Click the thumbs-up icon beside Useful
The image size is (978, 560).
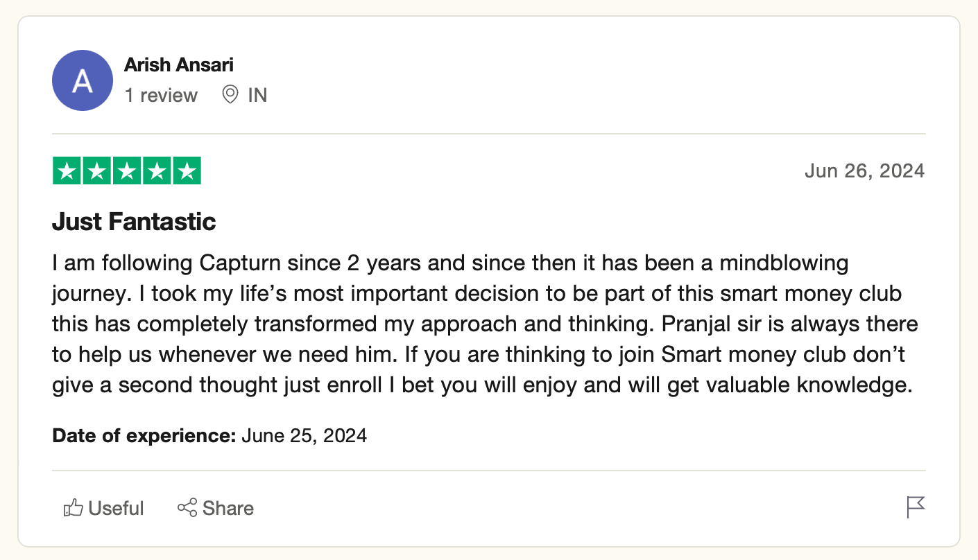point(73,508)
